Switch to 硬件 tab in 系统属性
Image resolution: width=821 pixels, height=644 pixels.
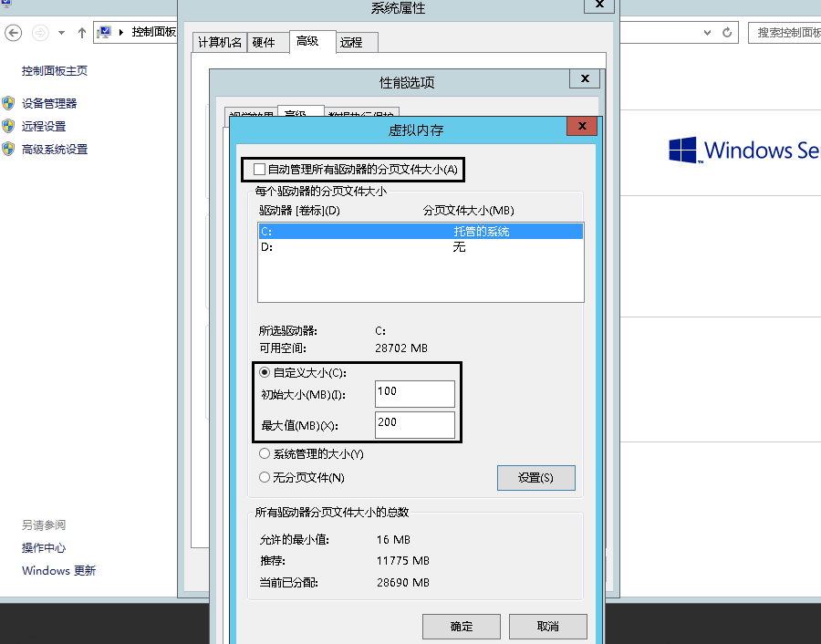(267, 42)
